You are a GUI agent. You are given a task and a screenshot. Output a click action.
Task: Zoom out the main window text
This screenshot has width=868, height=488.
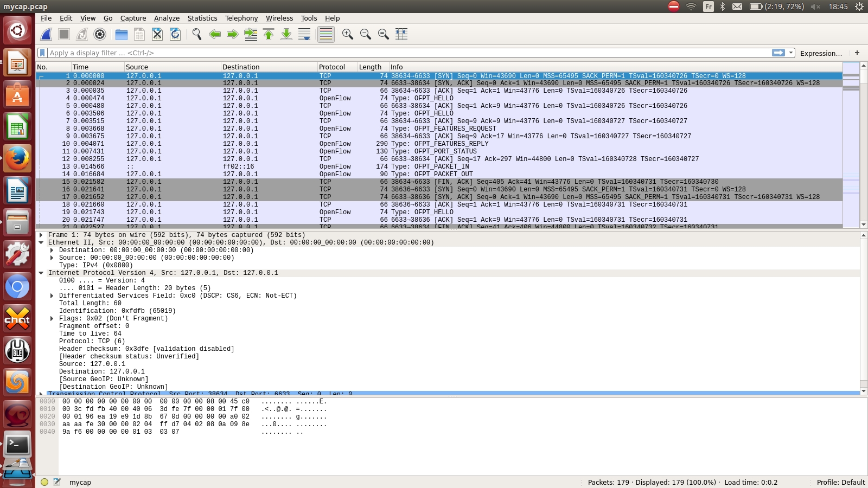point(366,34)
